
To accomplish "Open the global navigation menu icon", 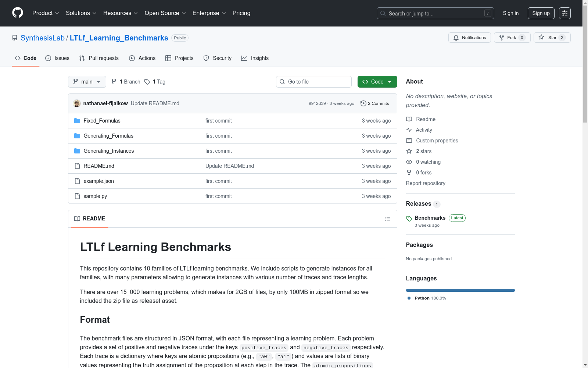I will 565,13.
